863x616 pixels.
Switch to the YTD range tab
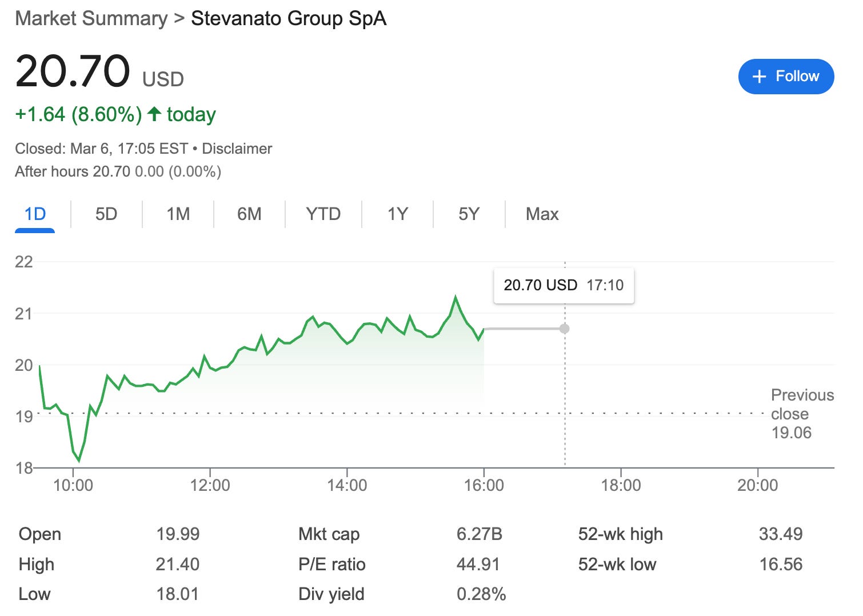(323, 214)
